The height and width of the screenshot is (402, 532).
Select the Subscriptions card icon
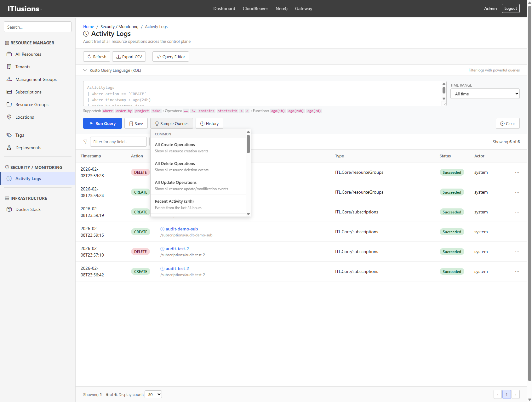tap(9, 92)
